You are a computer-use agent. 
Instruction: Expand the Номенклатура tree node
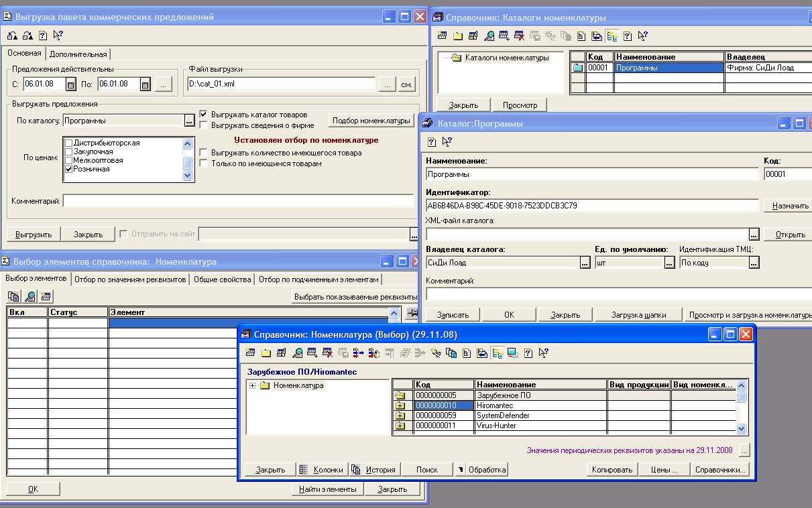click(x=253, y=385)
